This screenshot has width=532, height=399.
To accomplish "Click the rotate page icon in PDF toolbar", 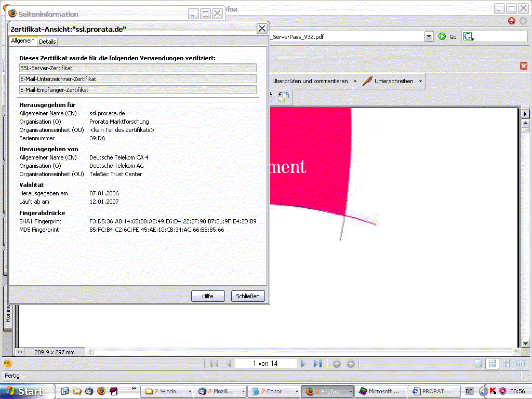I will 284,97.
